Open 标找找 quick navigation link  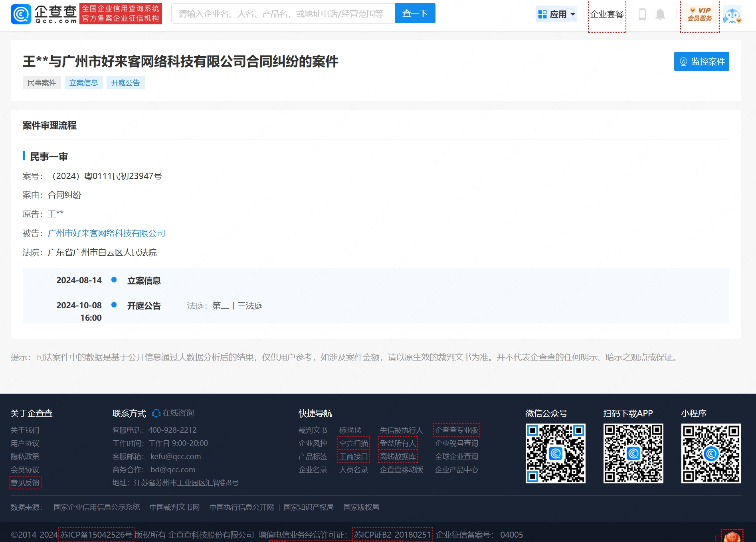[x=350, y=430]
